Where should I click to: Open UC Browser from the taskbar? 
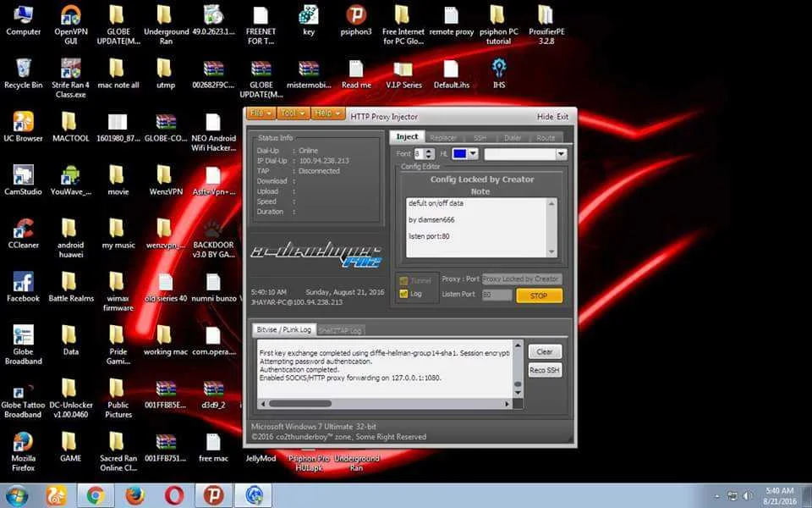point(57,496)
